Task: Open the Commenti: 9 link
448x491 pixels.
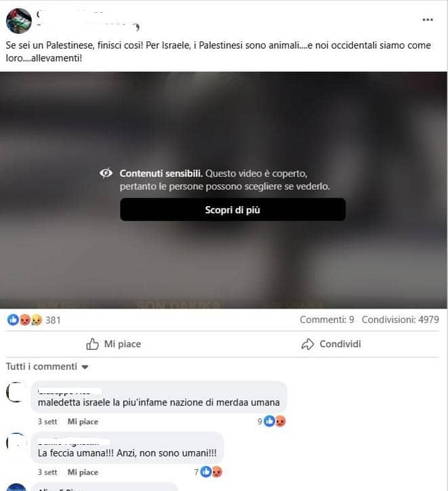Action: (327, 319)
